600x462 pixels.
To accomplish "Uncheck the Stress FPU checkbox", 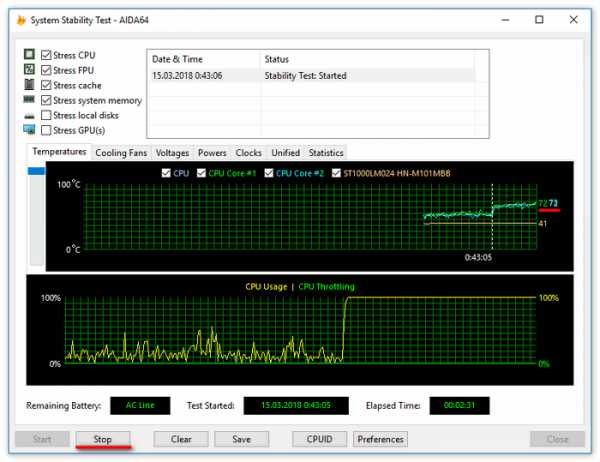I will pos(46,70).
